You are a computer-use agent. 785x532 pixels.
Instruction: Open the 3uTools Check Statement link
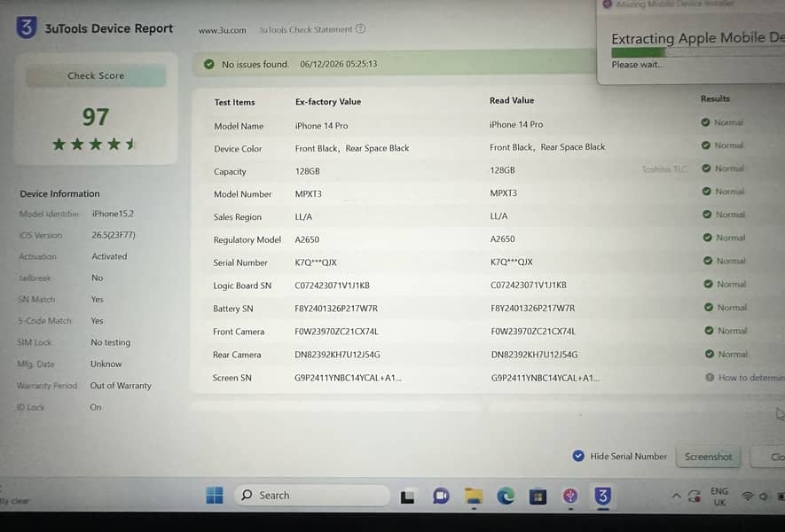305,29
